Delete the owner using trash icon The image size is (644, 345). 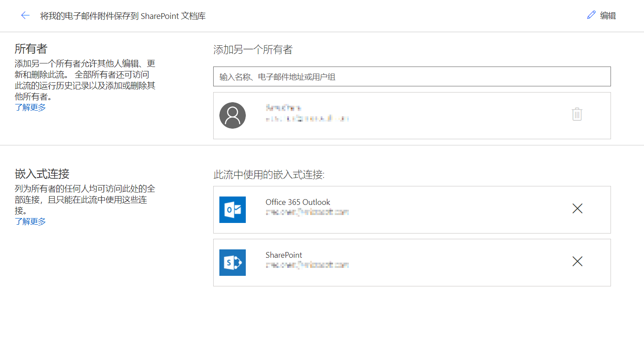tap(577, 115)
